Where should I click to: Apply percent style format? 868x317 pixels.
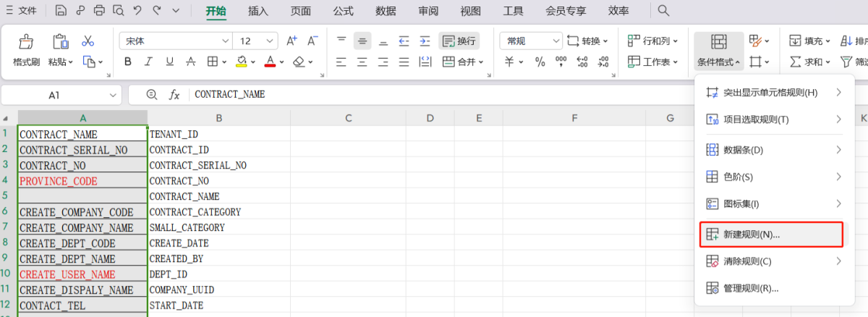pos(540,62)
